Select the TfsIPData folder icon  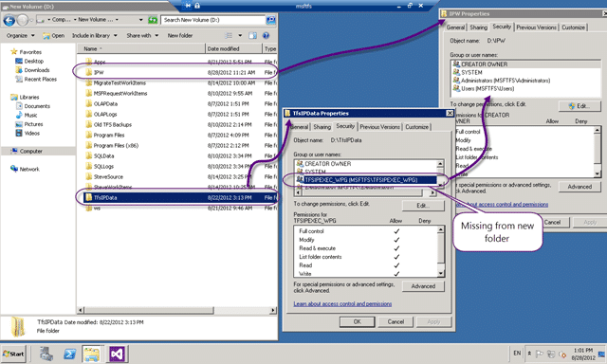point(88,198)
